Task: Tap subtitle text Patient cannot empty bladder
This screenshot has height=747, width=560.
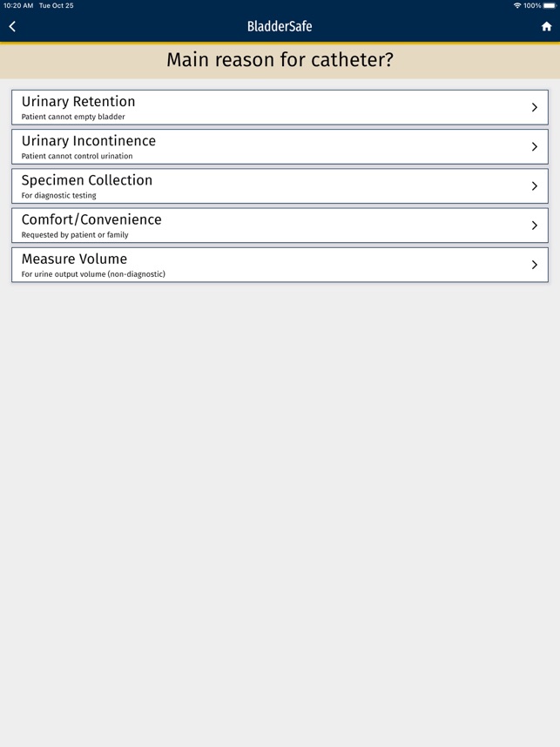Action: click(x=75, y=116)
